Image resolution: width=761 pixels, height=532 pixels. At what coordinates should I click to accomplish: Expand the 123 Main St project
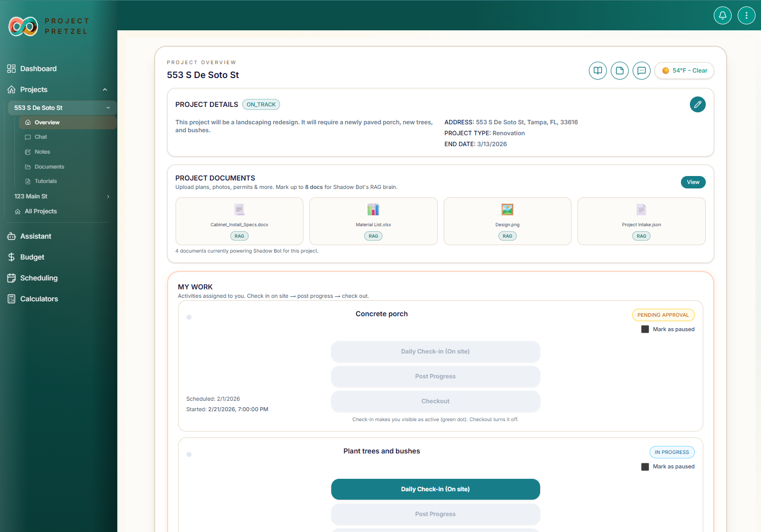point(107,196)
